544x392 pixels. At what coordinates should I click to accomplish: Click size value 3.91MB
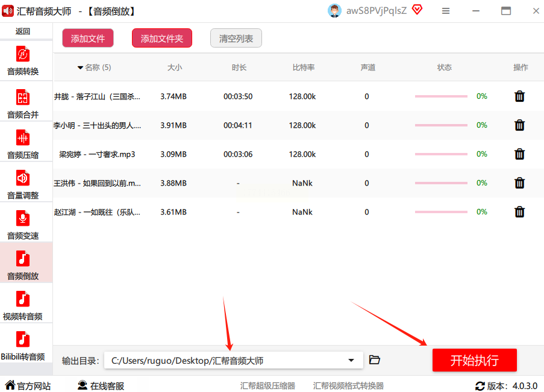[x=174, y=125]
